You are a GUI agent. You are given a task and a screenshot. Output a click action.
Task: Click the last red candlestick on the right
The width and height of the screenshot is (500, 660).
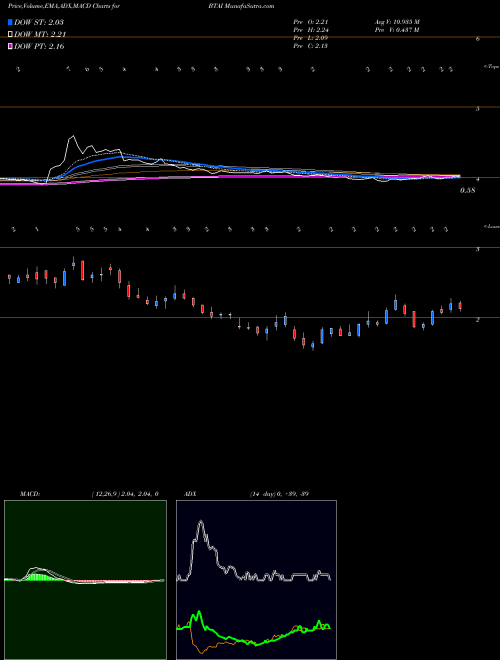[x=460, y=306]
